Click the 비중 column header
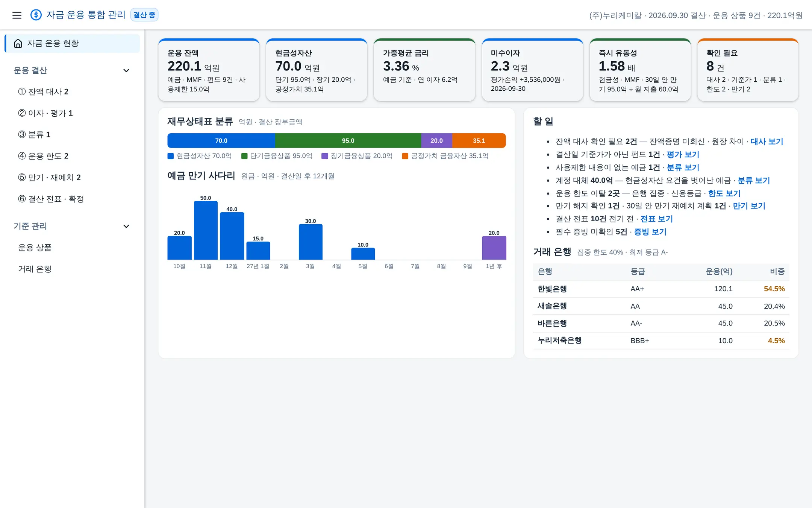The height and width of the screenshot is (508, 812). point(777,272)
